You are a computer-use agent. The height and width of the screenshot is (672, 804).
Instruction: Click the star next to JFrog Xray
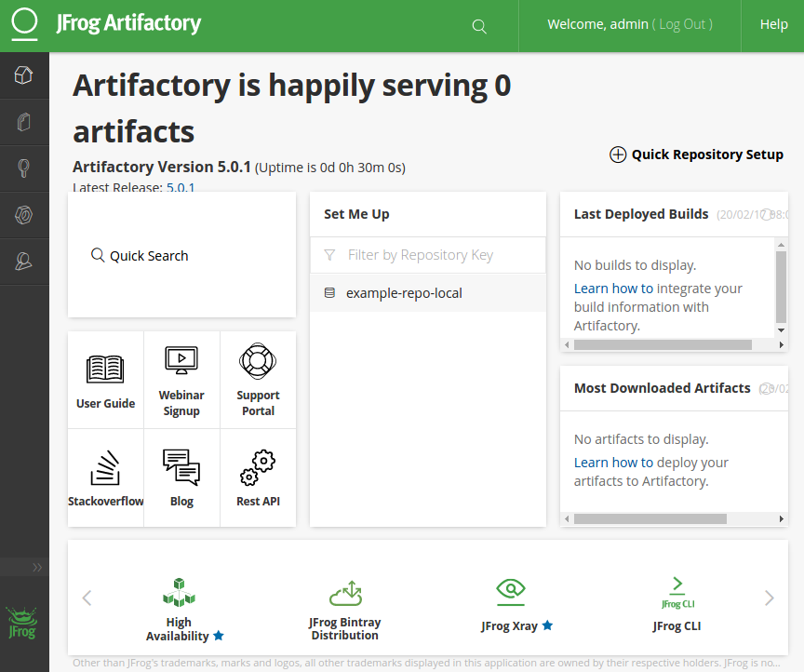click(547, 625)
